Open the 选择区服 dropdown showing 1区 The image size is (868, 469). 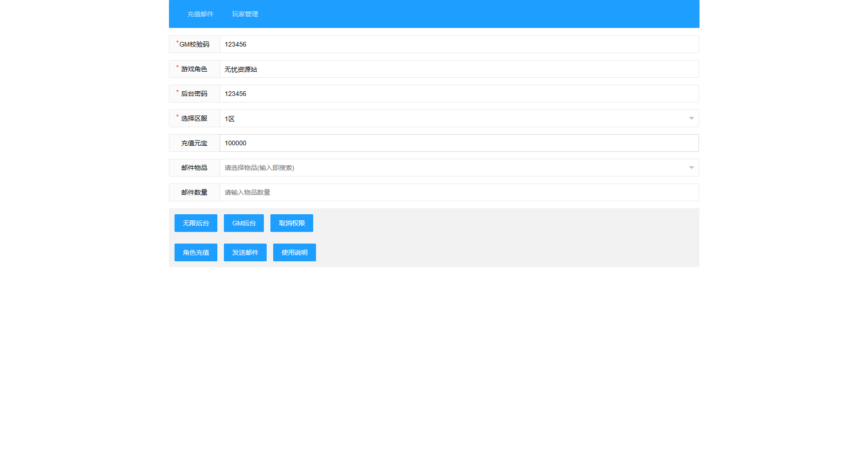click(459, 118)
